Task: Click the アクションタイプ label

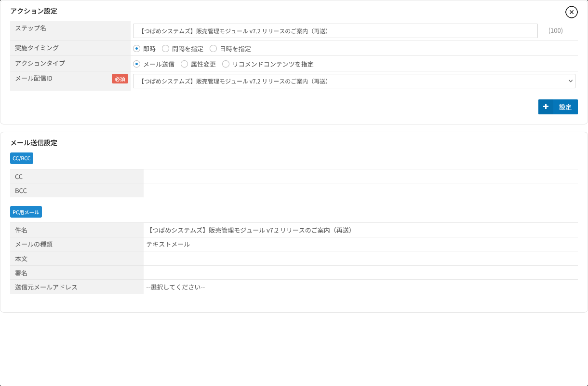Action: point(40,63)
